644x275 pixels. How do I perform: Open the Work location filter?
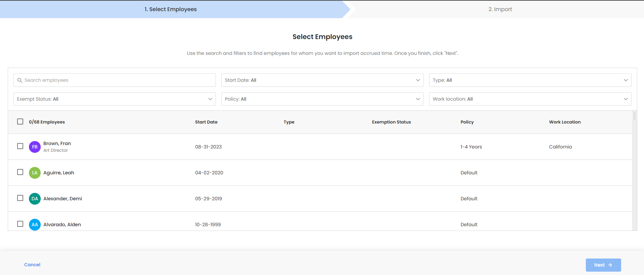click(530, 99)
